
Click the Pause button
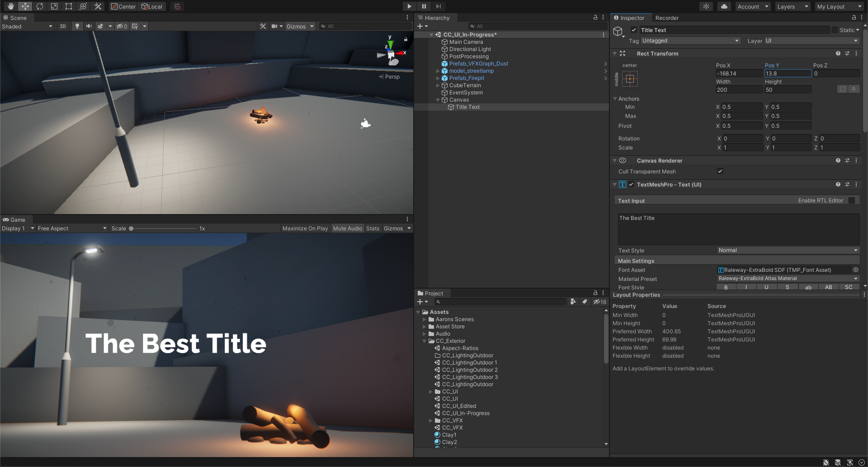click(424, 6)
